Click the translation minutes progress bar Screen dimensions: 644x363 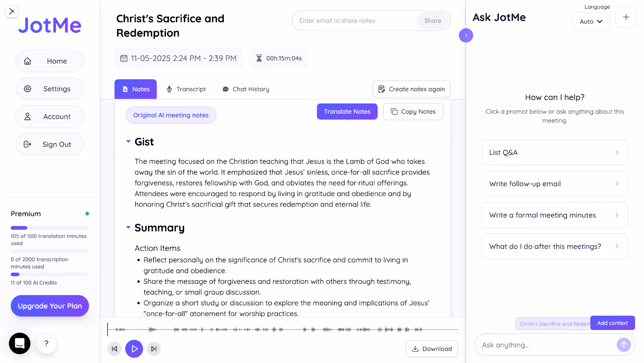(x=50, y=228)
